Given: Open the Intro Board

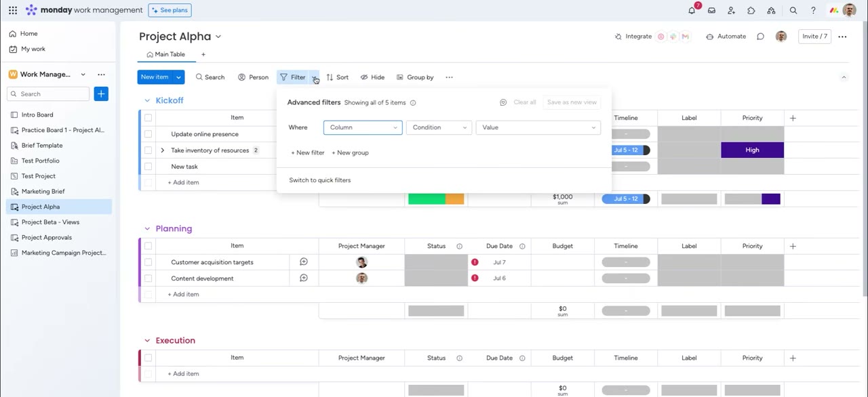Looking at the screenshot, I should tap(37, 115).
